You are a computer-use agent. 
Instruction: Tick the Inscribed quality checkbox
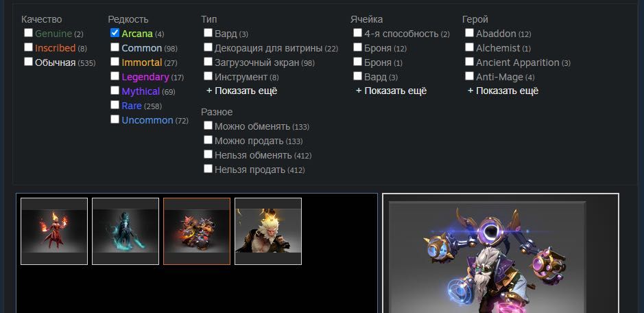pyautogui.click(x=28, y=47)
